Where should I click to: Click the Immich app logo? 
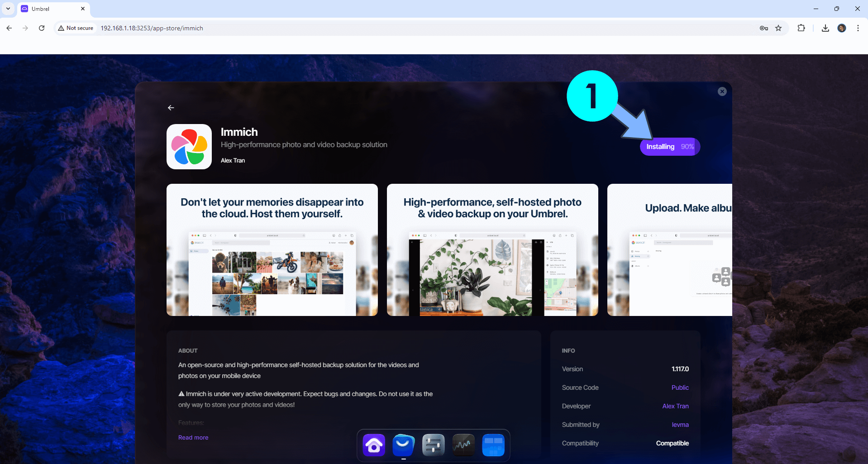[x=189, y=147]
